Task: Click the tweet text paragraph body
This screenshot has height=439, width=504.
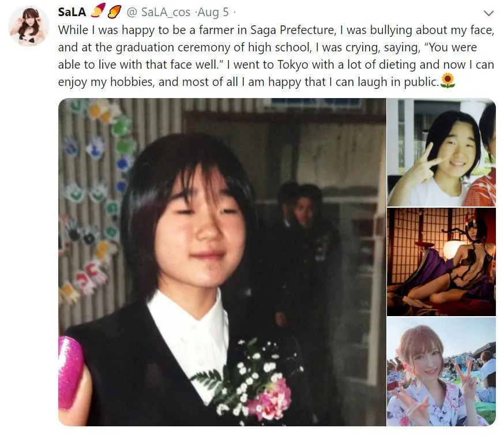Action: 276,56
